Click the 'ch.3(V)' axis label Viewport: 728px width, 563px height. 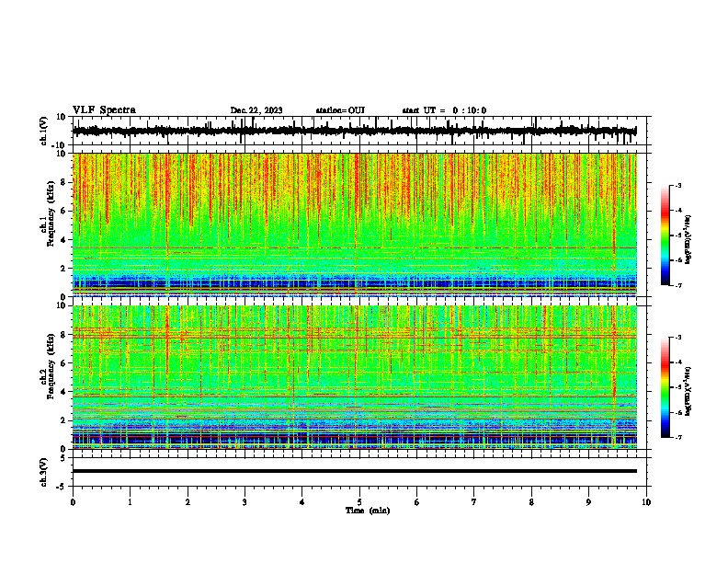pos(44,473)
